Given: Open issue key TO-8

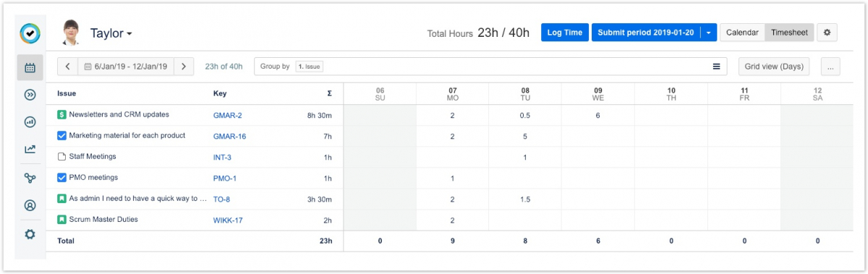Looking at the screenshot, I should [221, 199].
